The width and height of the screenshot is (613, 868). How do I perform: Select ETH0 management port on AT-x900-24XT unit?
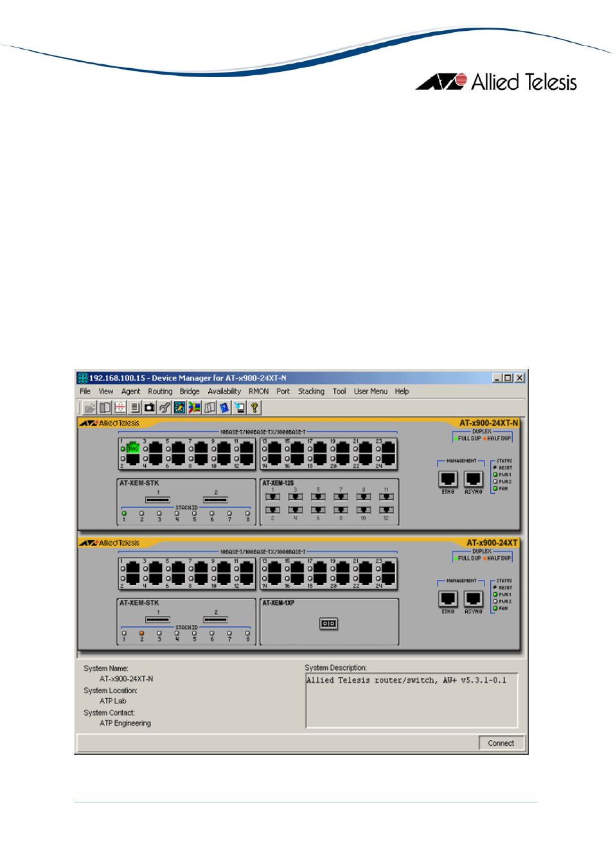pyautogui.click(x=448, y=599)
